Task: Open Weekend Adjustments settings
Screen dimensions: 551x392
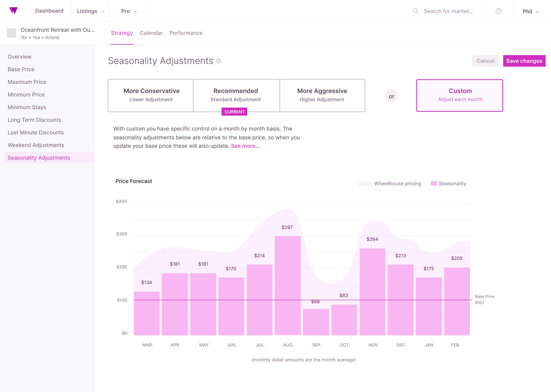Action: pyautogui.click(x=36, y=145)
